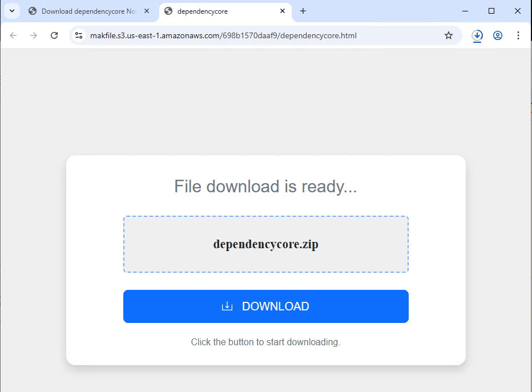The image size is (532, 392).
Task: Expand the dotted dependencycore.zip file box
Action: pos(265,244)
